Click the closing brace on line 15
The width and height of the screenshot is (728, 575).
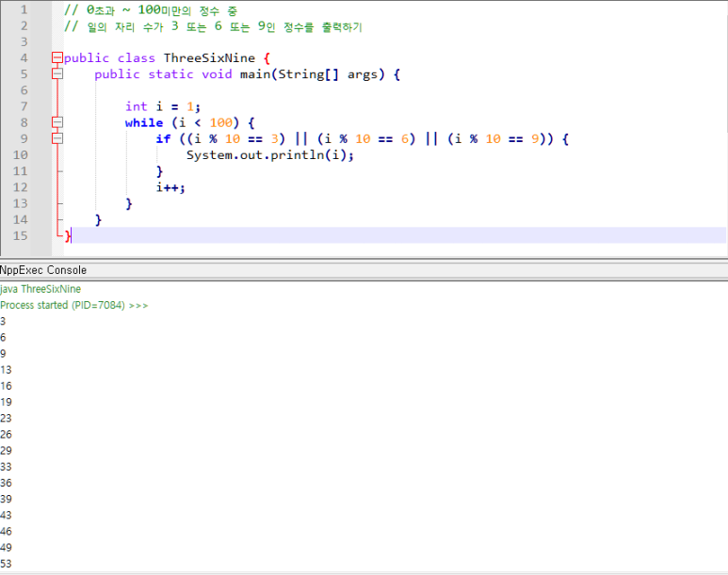pyautogui.click(x=68, y=236)
